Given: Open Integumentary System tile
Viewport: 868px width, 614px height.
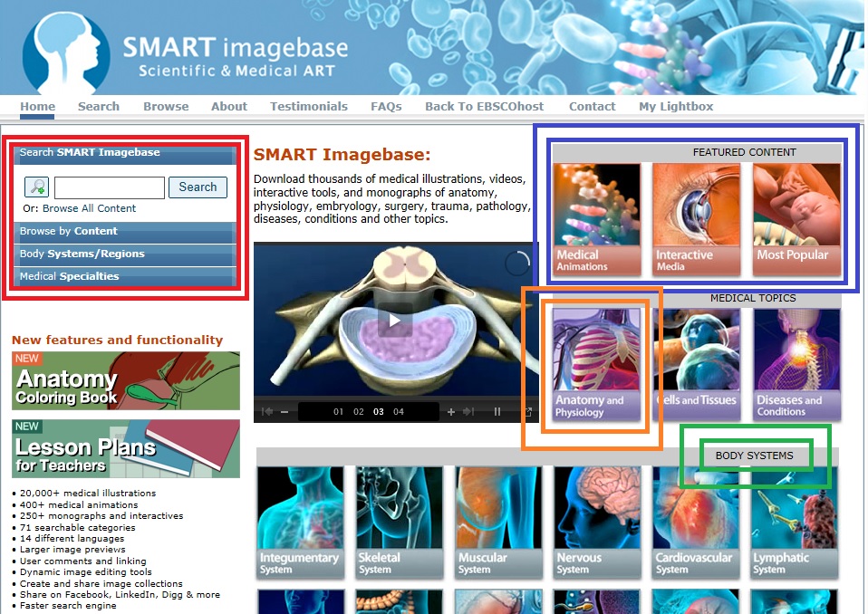Looking at the screenshot, I should tap(300, 523).
